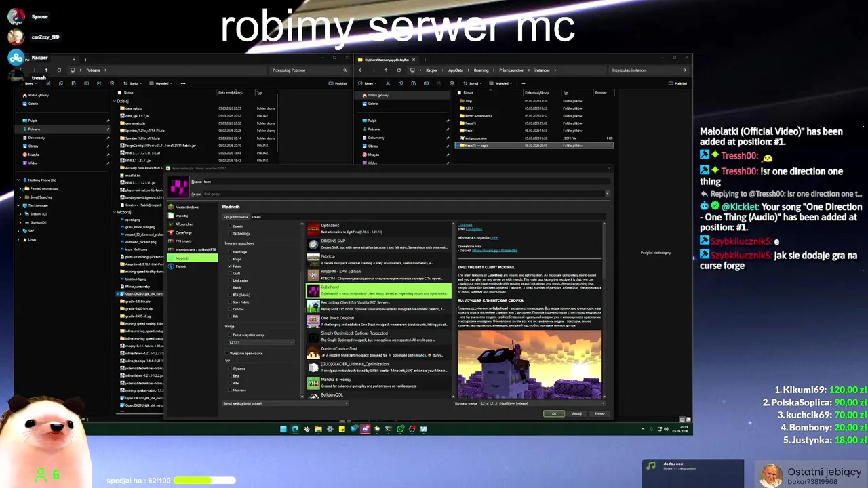This screenshot has width=868, height=488.
Task: Click Refresh button in Pobrane explorer
Action: (59, 70)
